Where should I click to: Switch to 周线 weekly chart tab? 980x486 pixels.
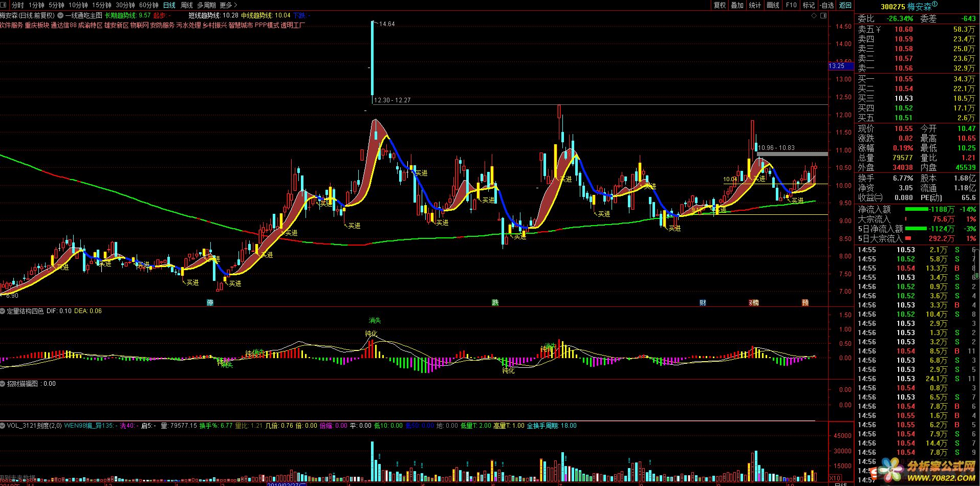(x=187, y=5)
